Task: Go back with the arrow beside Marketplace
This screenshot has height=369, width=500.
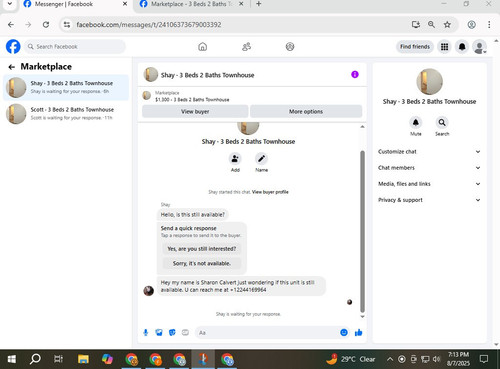Action: pyautogui.click(x=11, y=67)
